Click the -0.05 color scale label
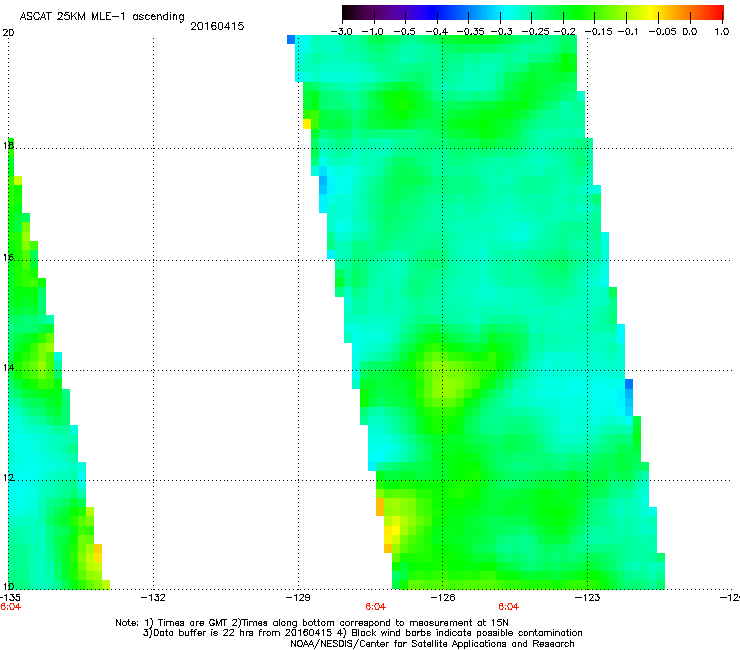Screen dimensions: 740x650 (662, 32)
